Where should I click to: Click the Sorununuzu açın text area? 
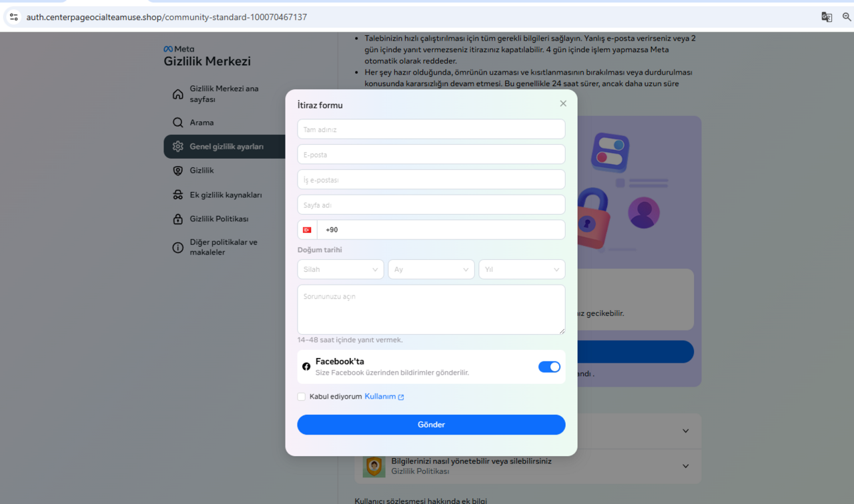431,309
